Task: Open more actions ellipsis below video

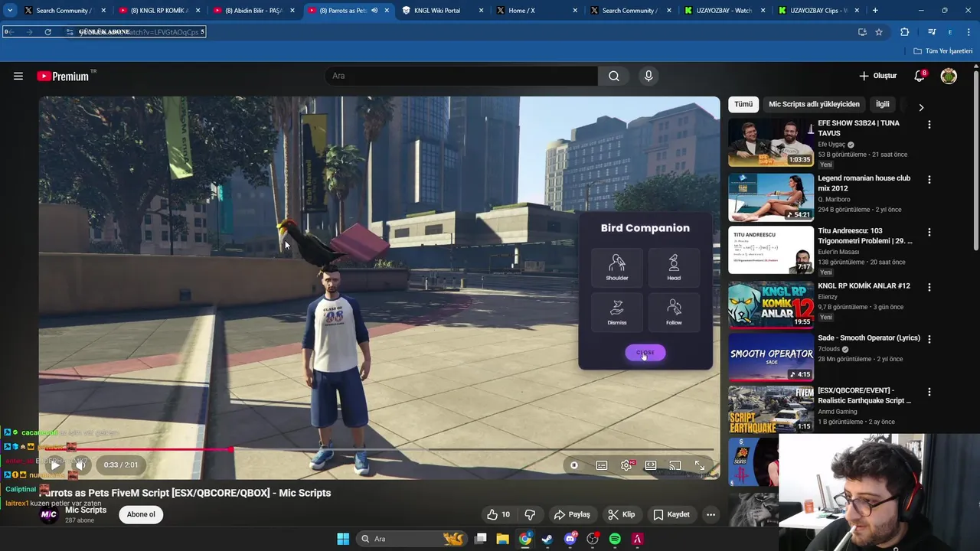Action: 710,514
